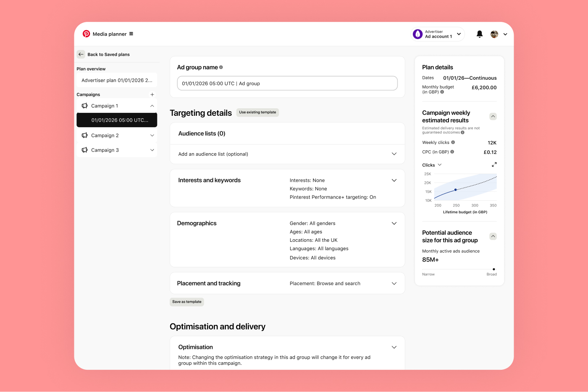The image size is (588, 392).
Task: Click the back arrow beside Saved plans
Action: click(81, 54)
